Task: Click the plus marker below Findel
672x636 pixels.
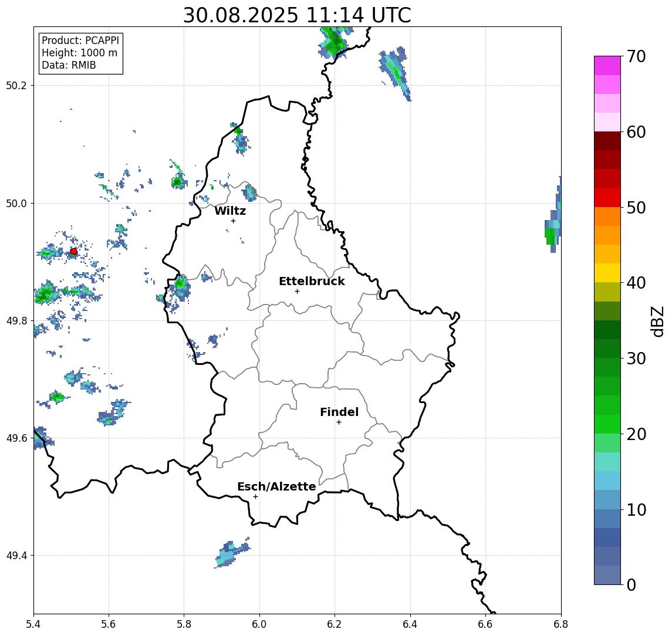Action: tap(339, 422)
